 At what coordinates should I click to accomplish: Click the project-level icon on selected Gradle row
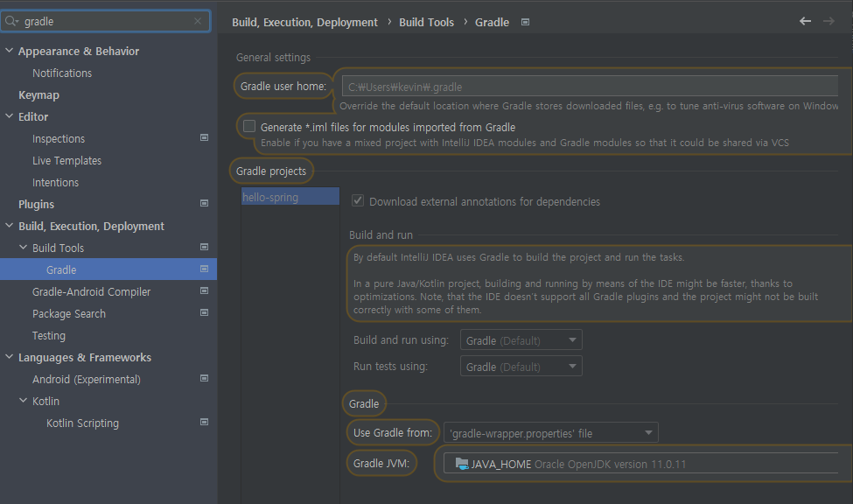205,269
